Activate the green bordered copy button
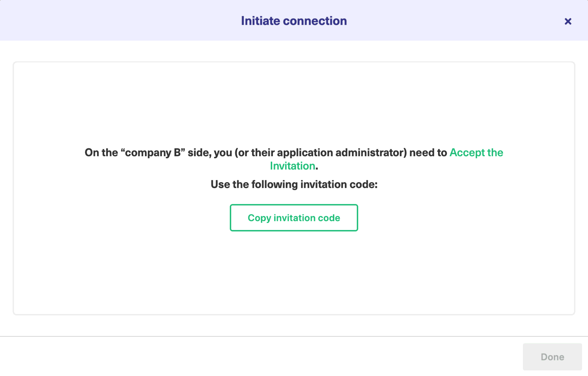This screenshot has width=588, height=376. 294,218
